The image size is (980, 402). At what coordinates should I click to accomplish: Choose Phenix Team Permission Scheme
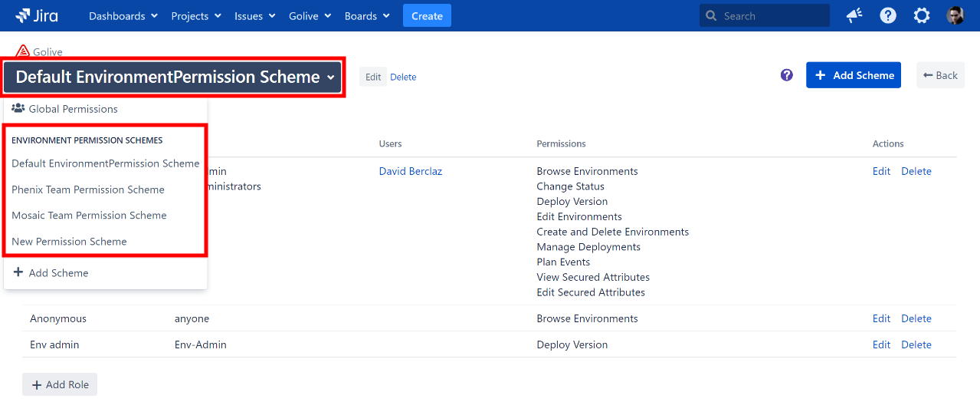pos(88,189)
